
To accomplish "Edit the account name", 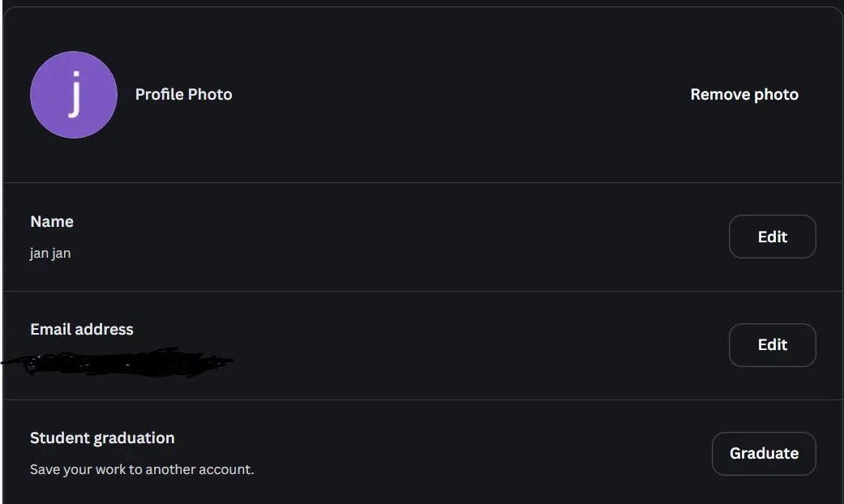I will [773, 237].
